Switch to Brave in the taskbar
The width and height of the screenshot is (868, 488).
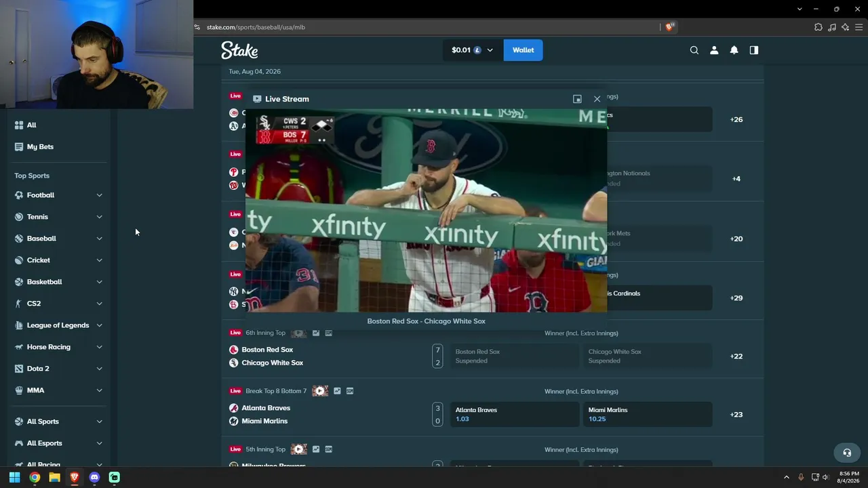[75, 477]
